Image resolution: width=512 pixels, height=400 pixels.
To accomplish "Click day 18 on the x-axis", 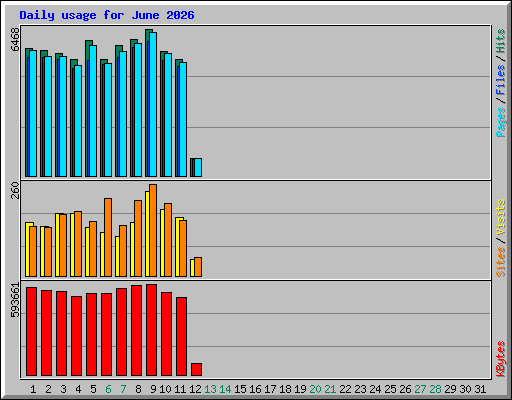I will 285,389.
